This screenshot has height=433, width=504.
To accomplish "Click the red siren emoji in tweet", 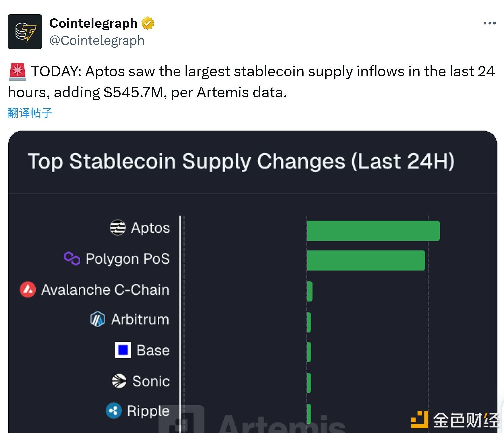I will [17, 72].
